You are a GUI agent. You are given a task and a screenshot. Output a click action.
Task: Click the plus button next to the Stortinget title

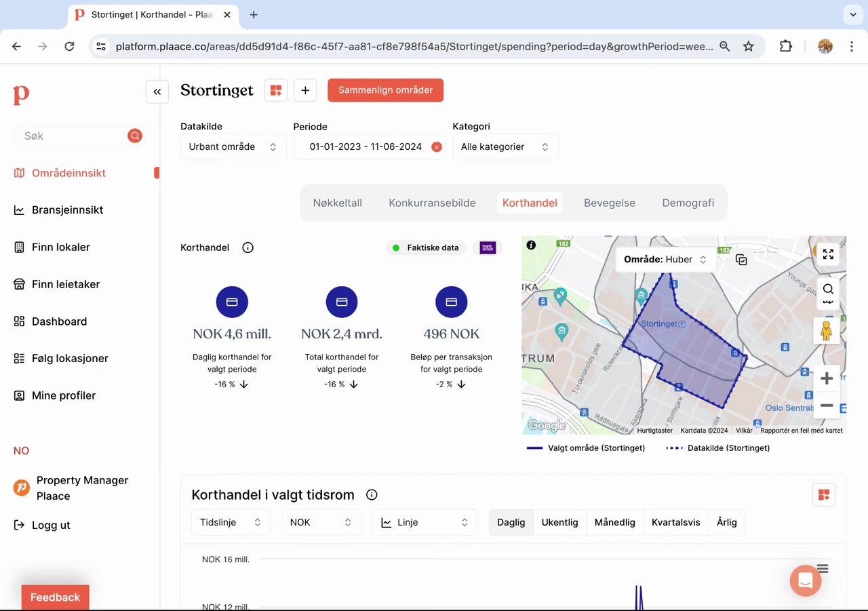(x=305, y=90)
